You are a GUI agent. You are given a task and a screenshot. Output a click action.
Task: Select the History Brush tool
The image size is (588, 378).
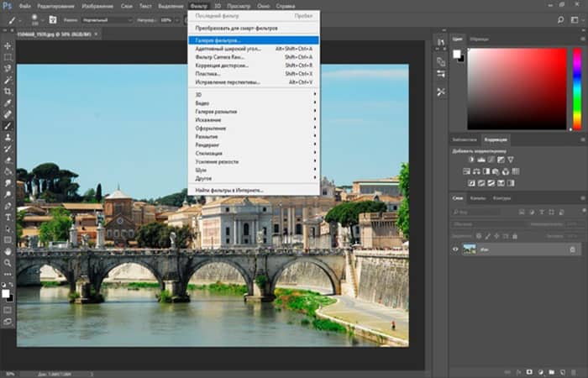pyautogui.click(x=8, y=149)
